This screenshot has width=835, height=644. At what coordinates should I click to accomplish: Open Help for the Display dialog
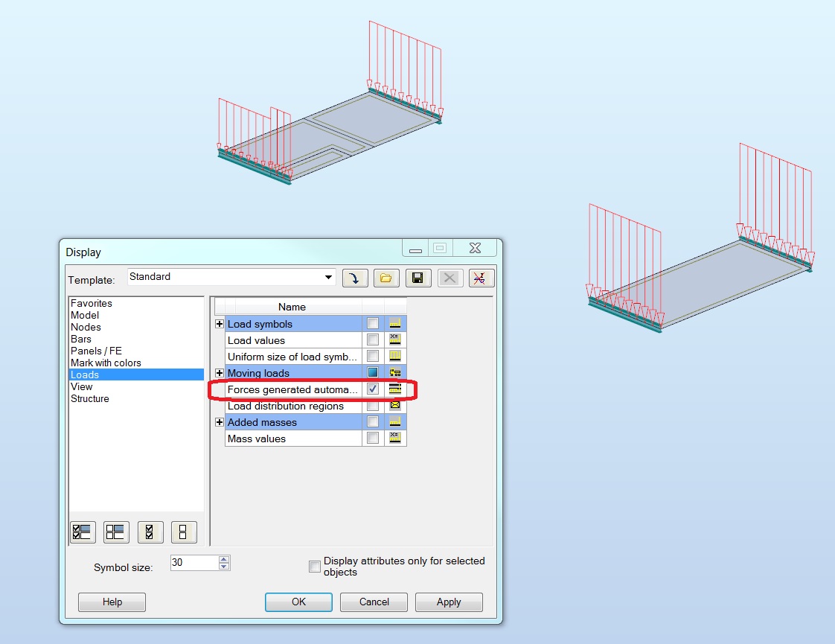click(111, 602)
